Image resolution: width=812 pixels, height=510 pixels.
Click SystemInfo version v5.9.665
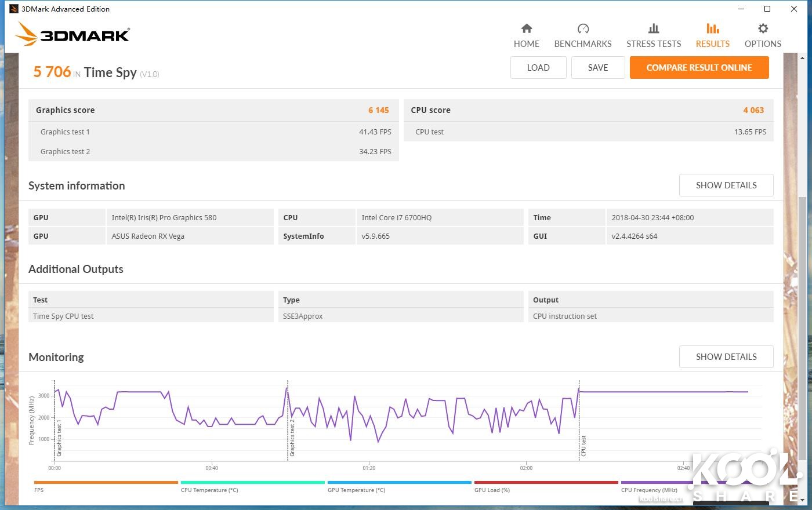pyautogui.click(x=440, y=236)
